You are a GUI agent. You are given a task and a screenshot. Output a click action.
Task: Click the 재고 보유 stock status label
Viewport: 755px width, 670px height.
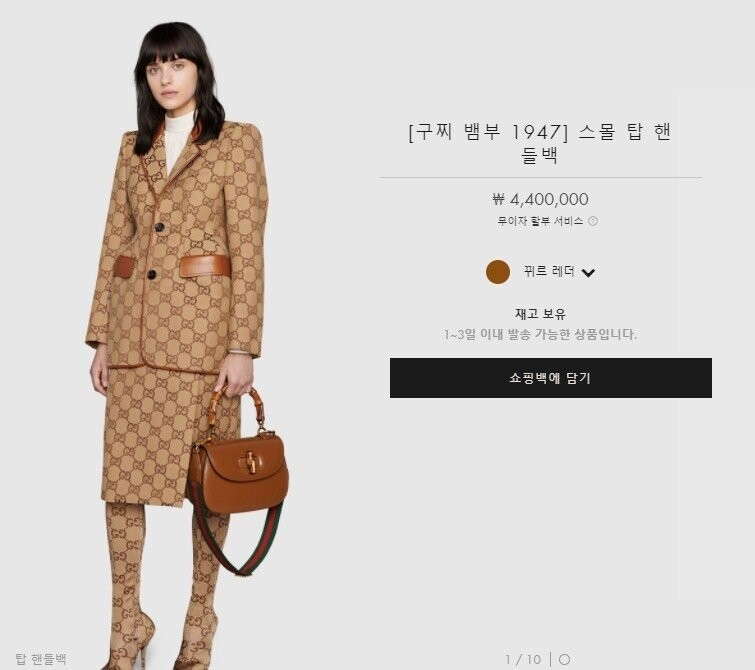pos(540,314)
